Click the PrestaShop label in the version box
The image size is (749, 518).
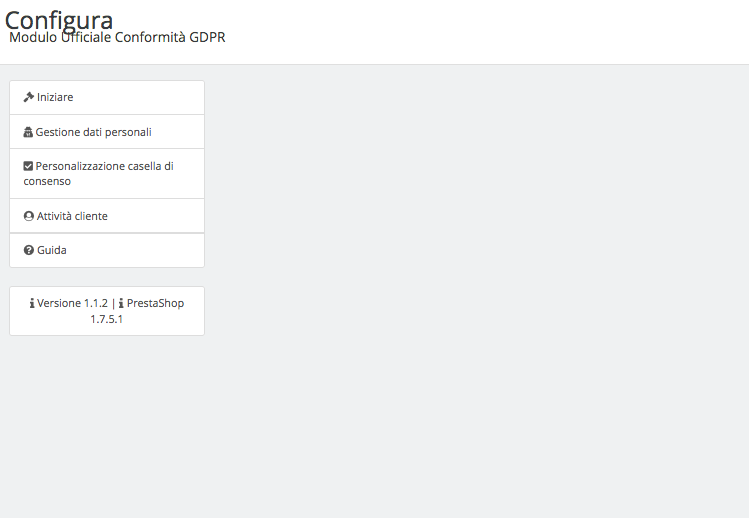coord(155,303)
